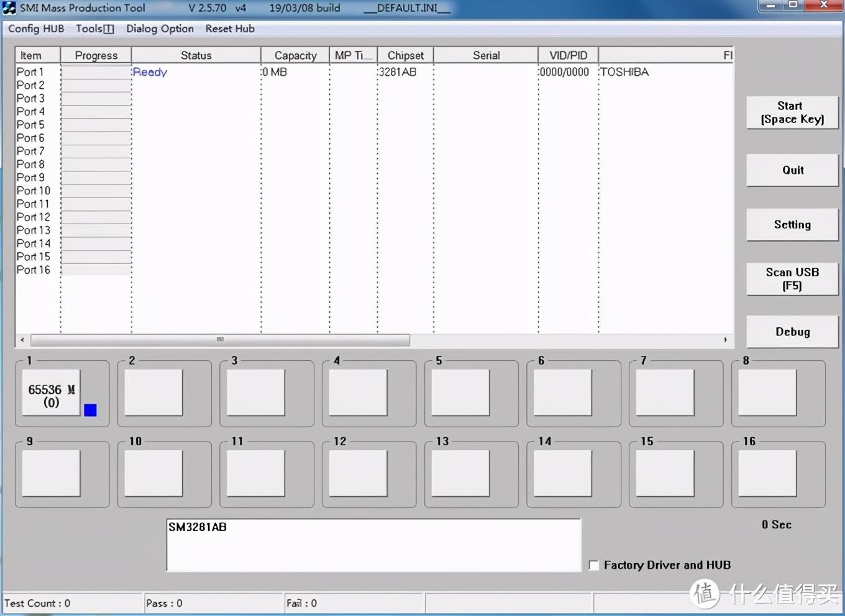Click the Status column header

[196, 55]
